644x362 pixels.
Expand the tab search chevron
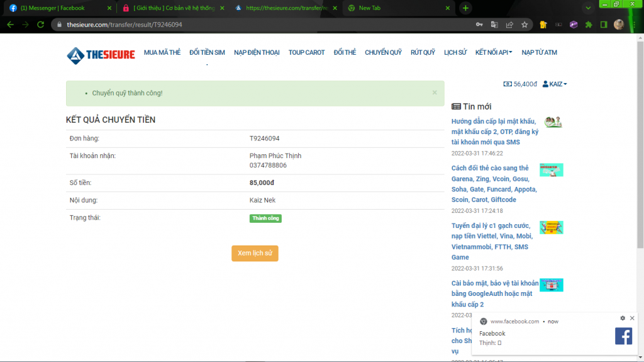point(588,8)
